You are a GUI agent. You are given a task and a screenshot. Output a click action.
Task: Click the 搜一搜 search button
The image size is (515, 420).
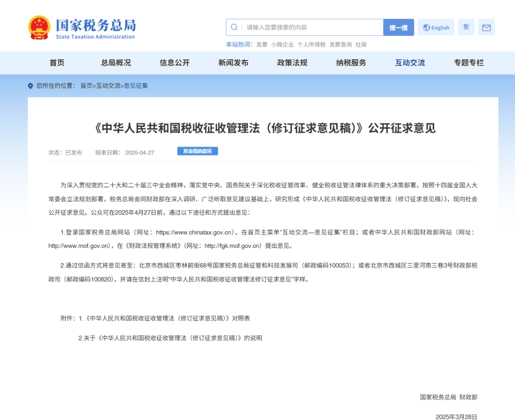pos(399,27)
